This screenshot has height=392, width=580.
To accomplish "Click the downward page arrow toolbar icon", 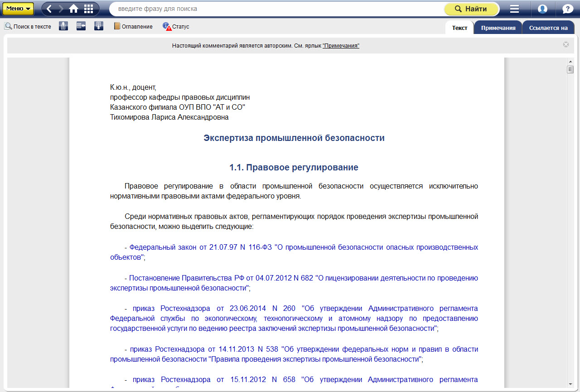I will click(x=99, y=26).
